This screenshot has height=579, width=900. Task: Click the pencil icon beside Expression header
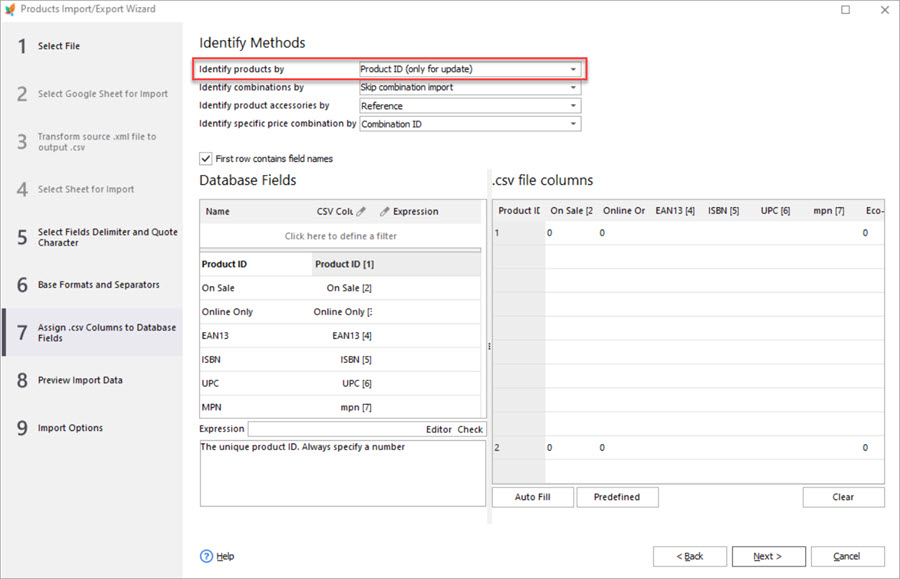click(x=385, y=212)
